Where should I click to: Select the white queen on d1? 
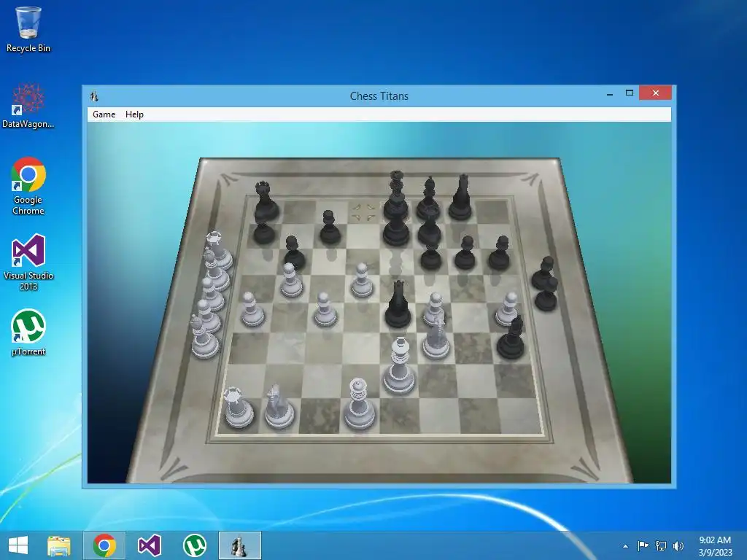[359, 404]
